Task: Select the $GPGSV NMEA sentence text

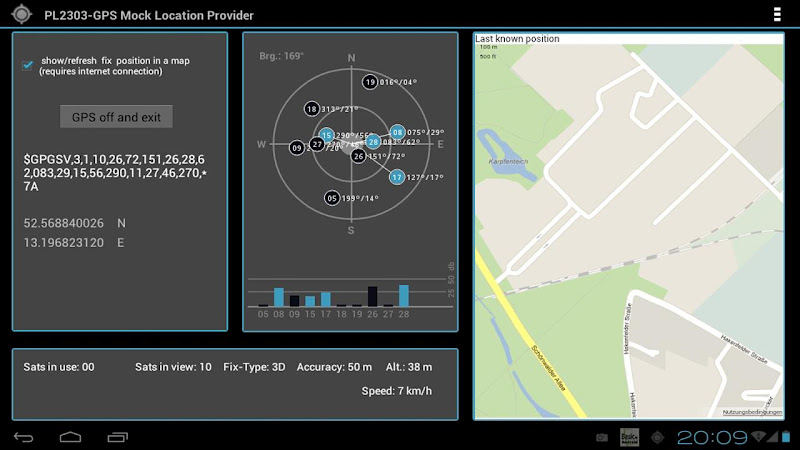Action: point(115,173)
